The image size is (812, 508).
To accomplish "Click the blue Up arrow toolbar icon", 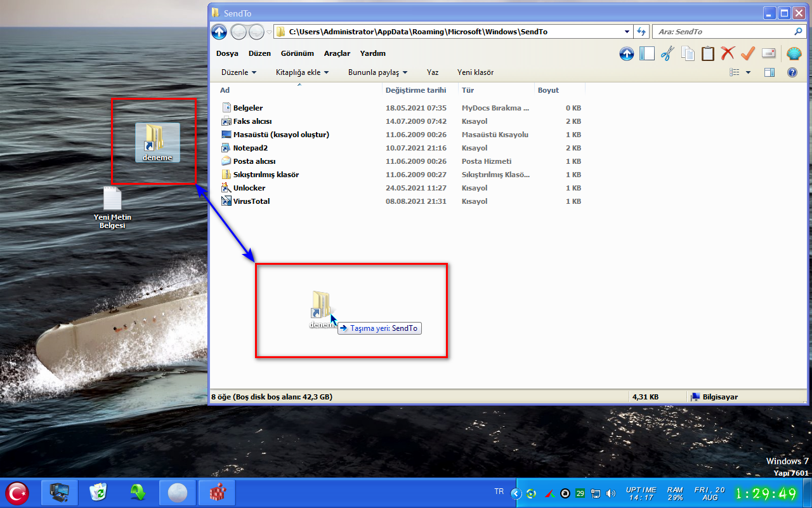I will [627, 54].
